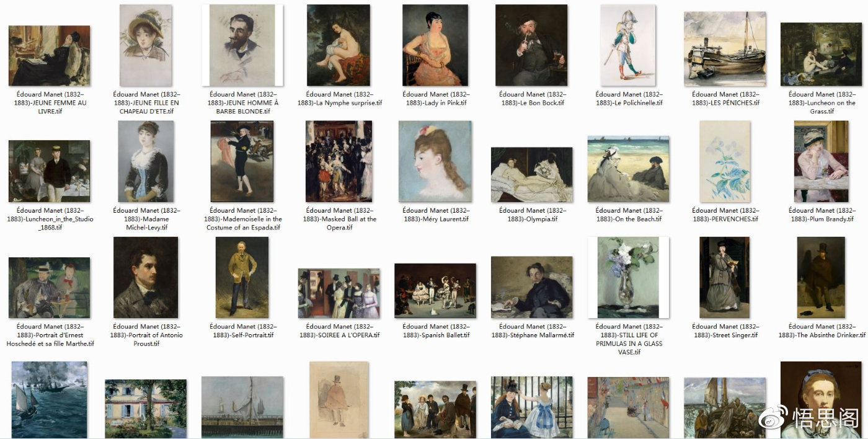The height and width of the screenshot is (439, 868).
Task: Select bottom-row thumbnail of sailing ships at sea
Action: click(x=50, y=400)
